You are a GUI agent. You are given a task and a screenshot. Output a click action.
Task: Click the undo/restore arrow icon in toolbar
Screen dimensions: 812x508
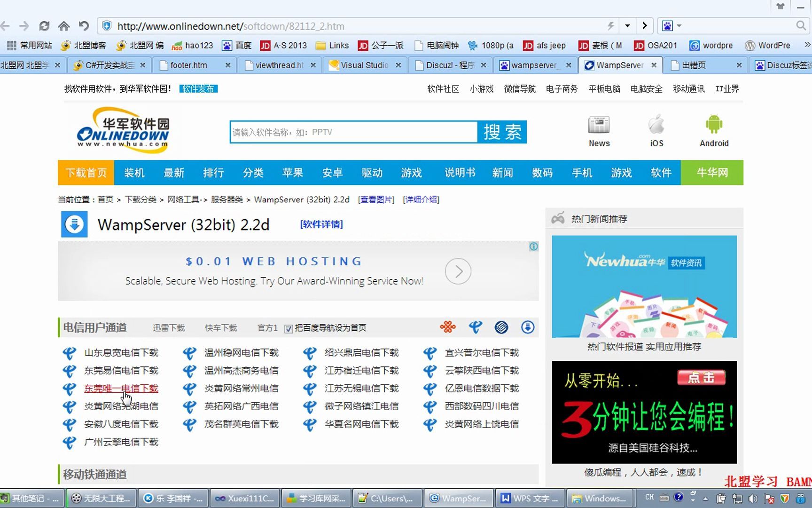(x=84, y=26)
